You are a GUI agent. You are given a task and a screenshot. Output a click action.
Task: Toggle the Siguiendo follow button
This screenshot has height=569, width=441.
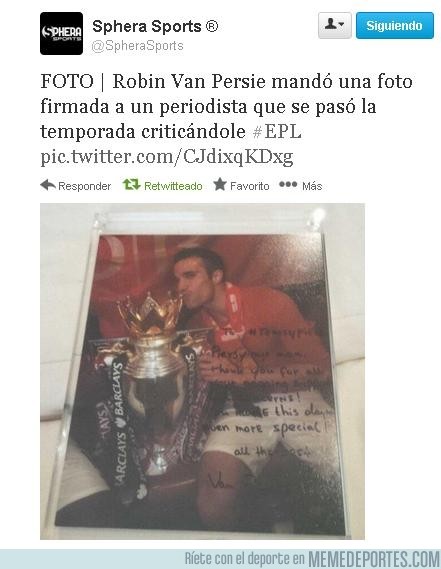395,25
